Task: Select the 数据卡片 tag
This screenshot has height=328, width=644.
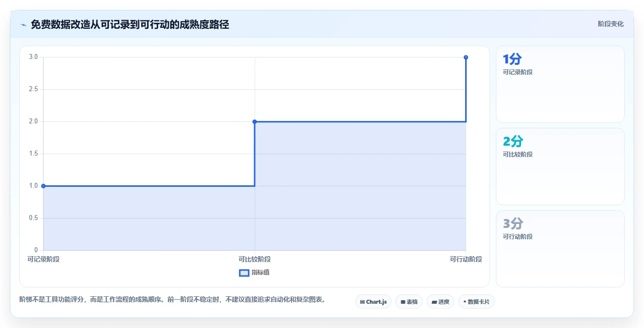Action: point(477,302)
